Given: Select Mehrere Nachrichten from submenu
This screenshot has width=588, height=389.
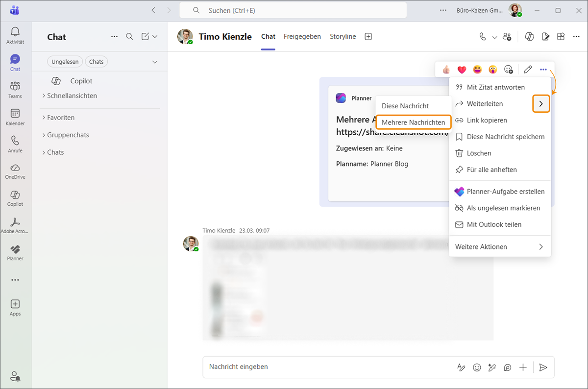Looking at the screenshot, I should [413, 122].
